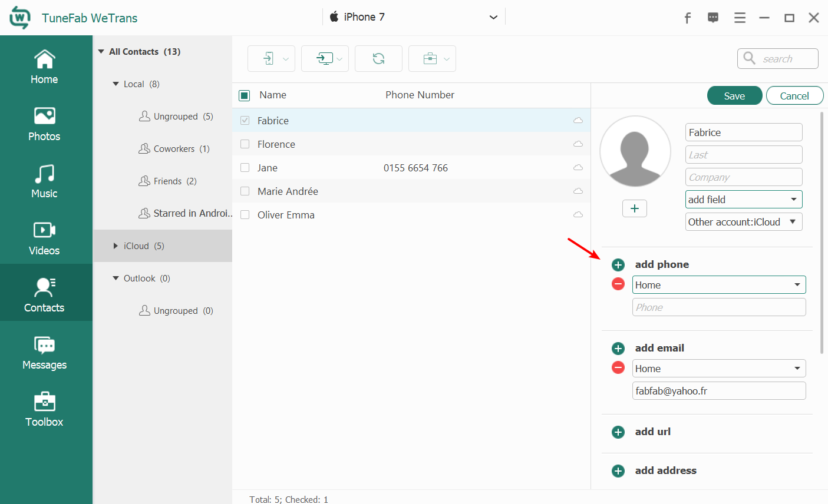Open the Videos section
Viewport: 828px width, 504px height.
pyautogui.click(x=45, y=238)
